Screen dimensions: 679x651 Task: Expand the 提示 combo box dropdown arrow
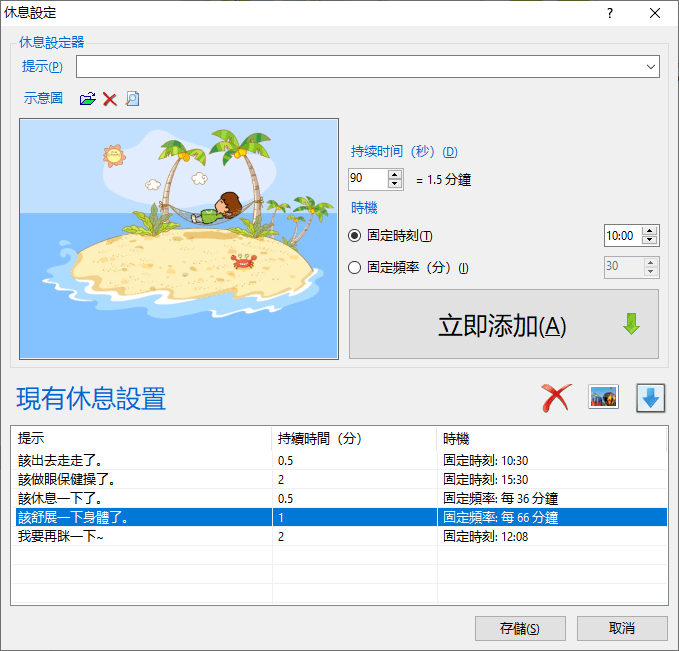click(x=650, y=67)
